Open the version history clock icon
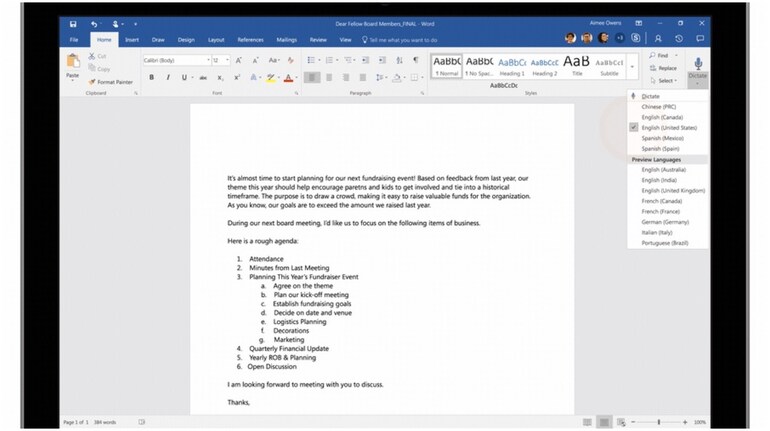Image resolution: width=770 pixels, height=431 pixels. [678, 39]
